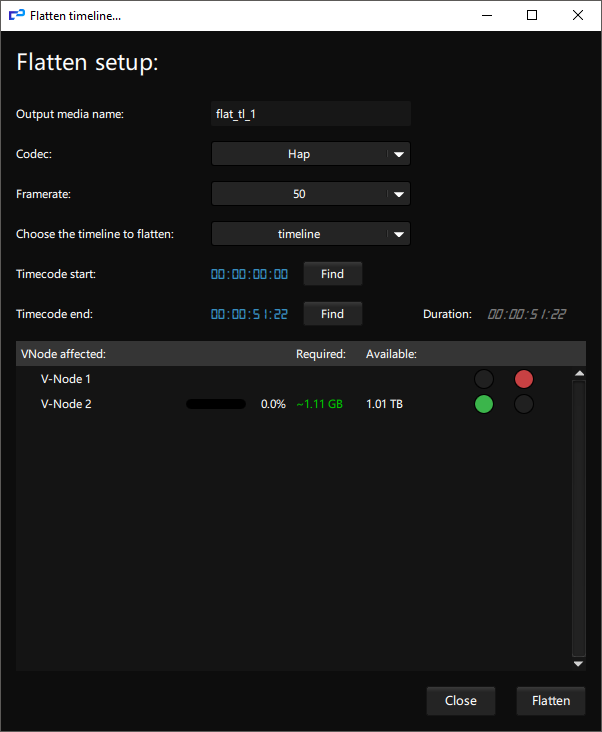Toggle the red indicator for V-Node 1
The width and height of the screenshot is (602, 732).
coord(524,379)
